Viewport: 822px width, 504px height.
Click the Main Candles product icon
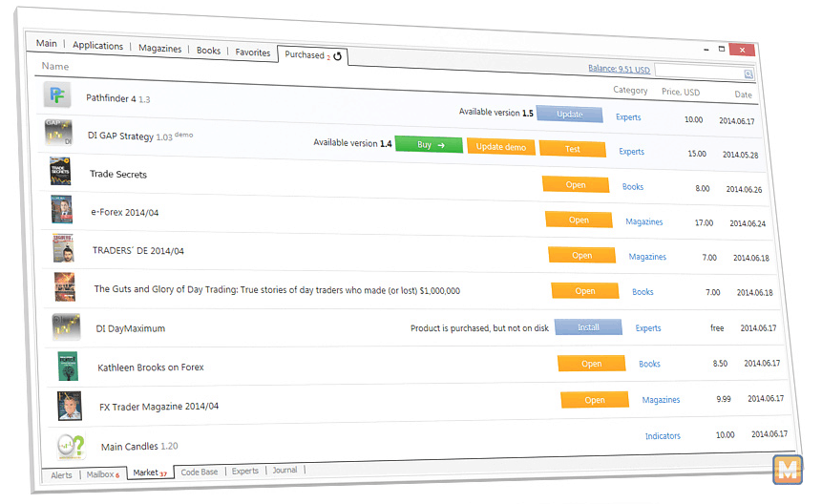tap(72, 446)
